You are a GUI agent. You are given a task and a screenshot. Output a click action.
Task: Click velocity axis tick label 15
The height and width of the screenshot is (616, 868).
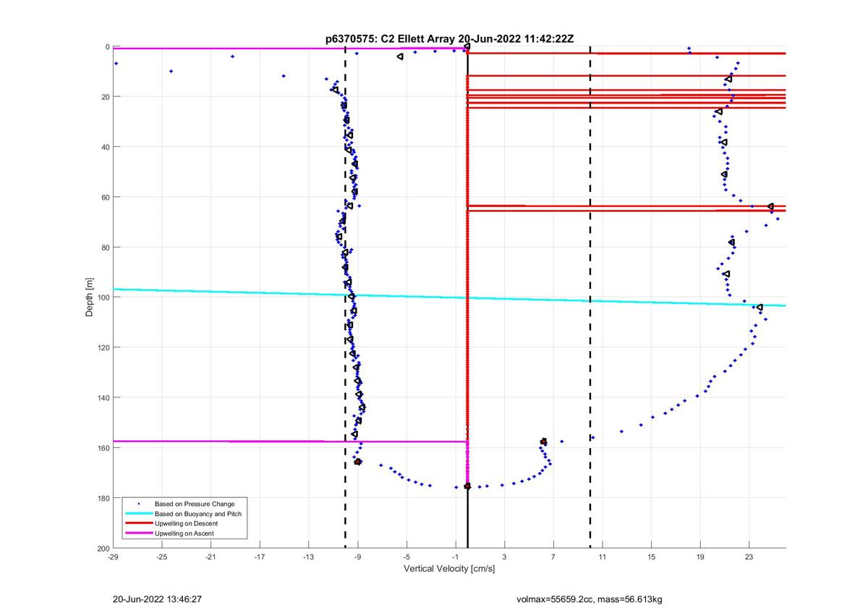click(x=651, y=557)
